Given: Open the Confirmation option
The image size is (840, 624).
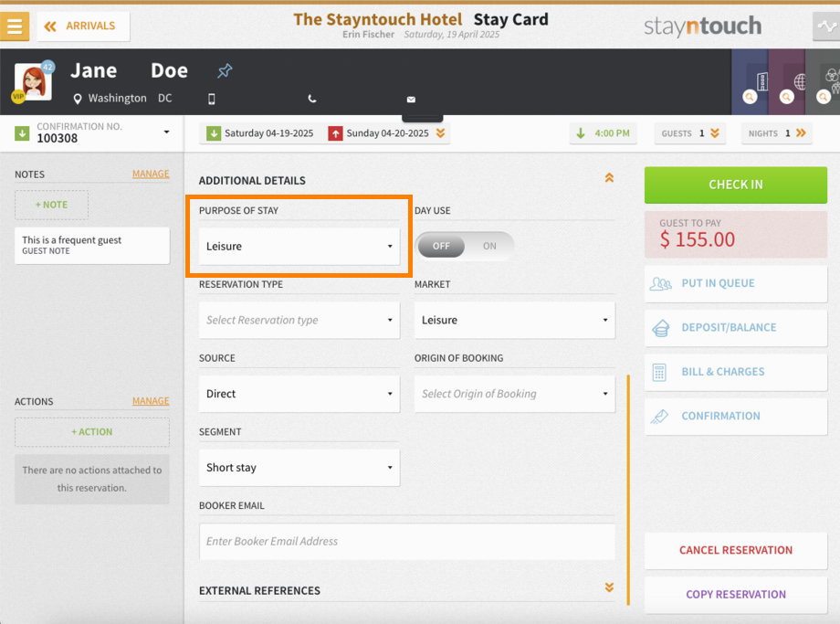Looking at the screenshot, I should point(736,416).
